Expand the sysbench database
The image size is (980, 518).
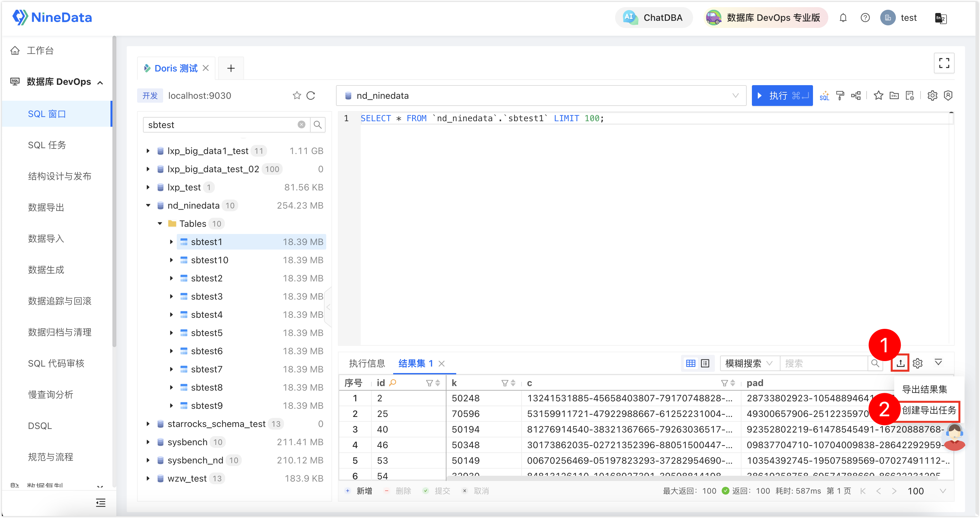coord(148,442)
